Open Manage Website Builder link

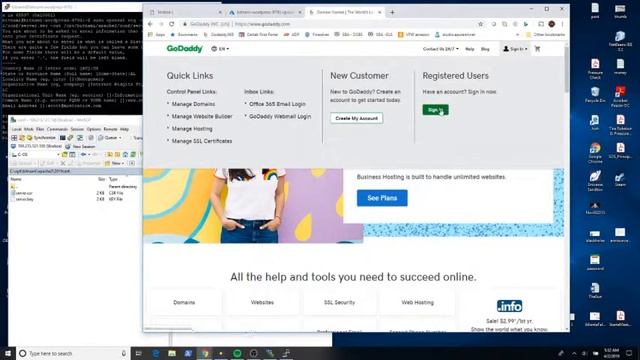(x=202, y=116)
